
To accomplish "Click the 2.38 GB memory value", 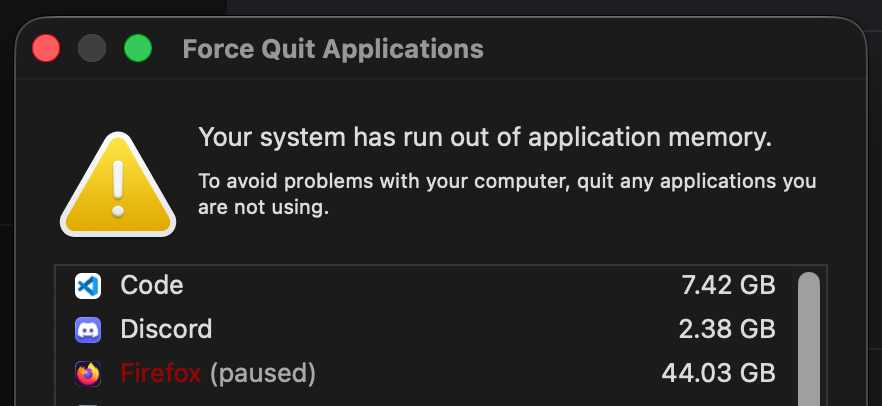I will pyautogui.click(x=726, y=329).
